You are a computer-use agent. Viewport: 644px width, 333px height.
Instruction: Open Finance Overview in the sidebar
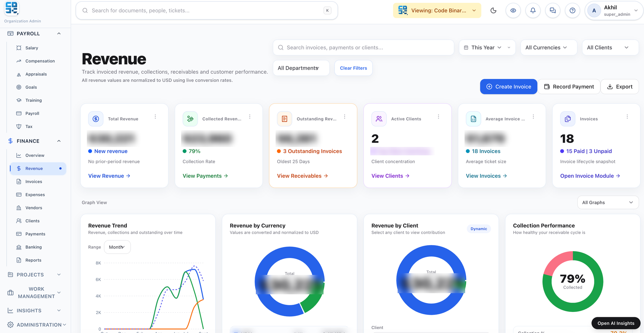38,155
